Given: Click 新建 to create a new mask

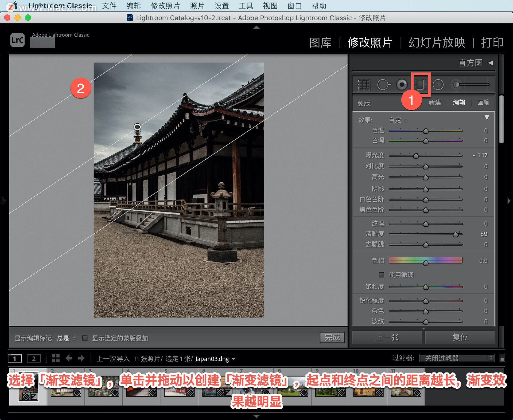Looking at the screenshot, I should point(435,102).
